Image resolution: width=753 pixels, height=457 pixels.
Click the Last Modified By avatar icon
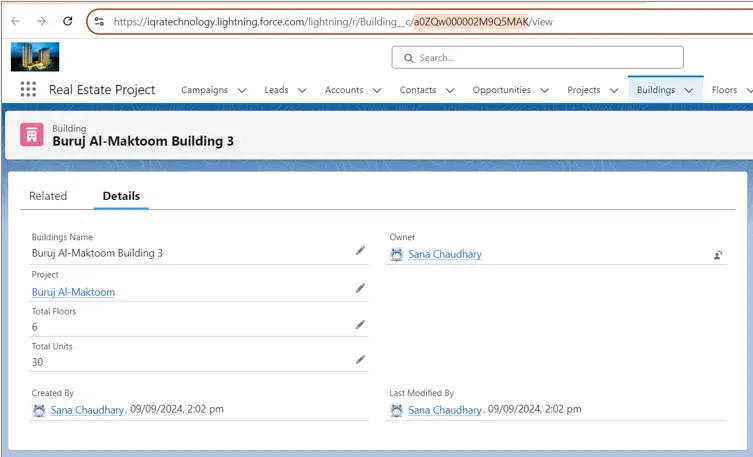pos(397,410)
